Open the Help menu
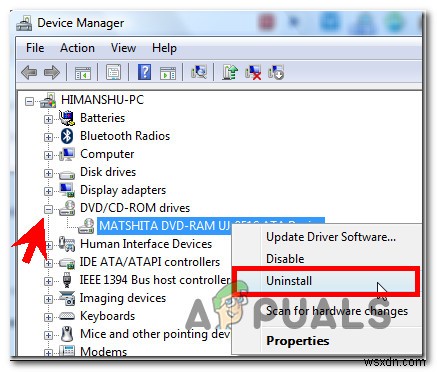The width and height of the screenshot is (437, 372). click(x=164, y=48)
